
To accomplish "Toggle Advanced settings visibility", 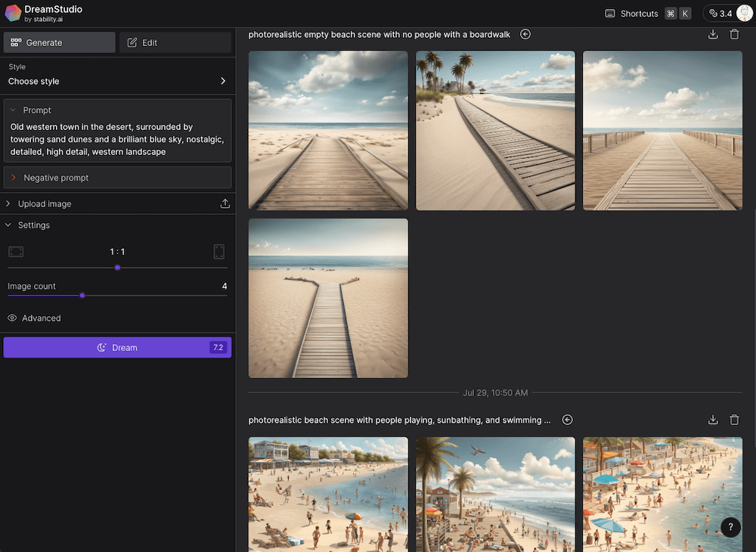I will (34, 318).
